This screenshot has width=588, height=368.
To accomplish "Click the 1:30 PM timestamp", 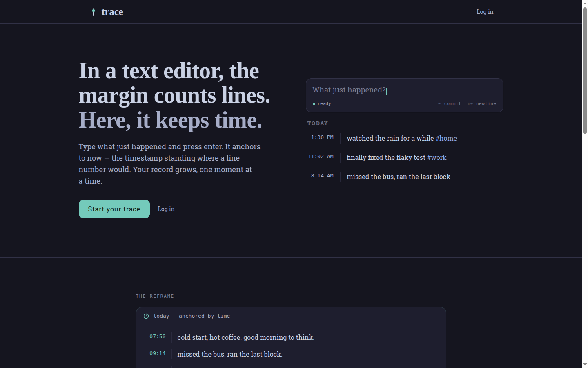I will click(x=322, y=137).
